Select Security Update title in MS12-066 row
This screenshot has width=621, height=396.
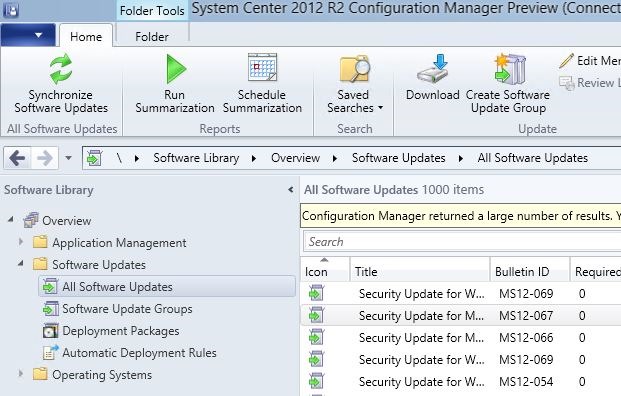click(x=421, y=338)
